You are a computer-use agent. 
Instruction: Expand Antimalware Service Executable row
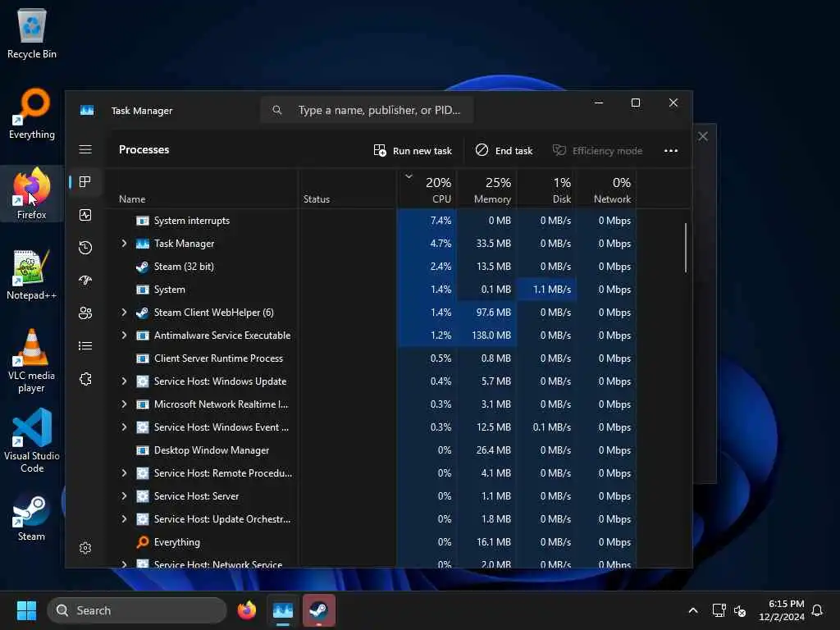pos(125,336)
